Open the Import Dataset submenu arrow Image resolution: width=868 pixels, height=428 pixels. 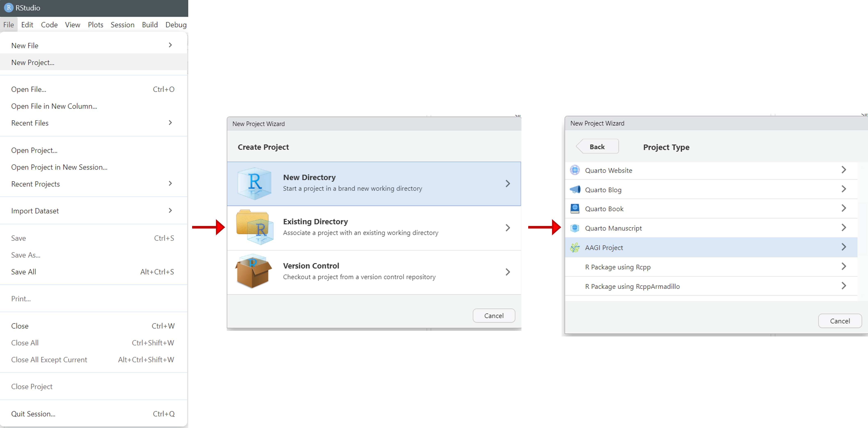click(170, 210)
